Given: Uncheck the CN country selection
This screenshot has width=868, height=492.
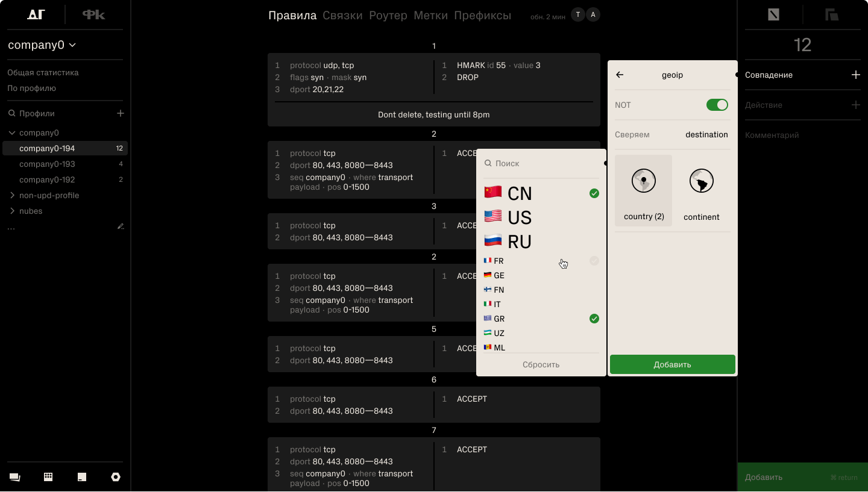Looking at the screenshot, I should click(x=594, y=193).
